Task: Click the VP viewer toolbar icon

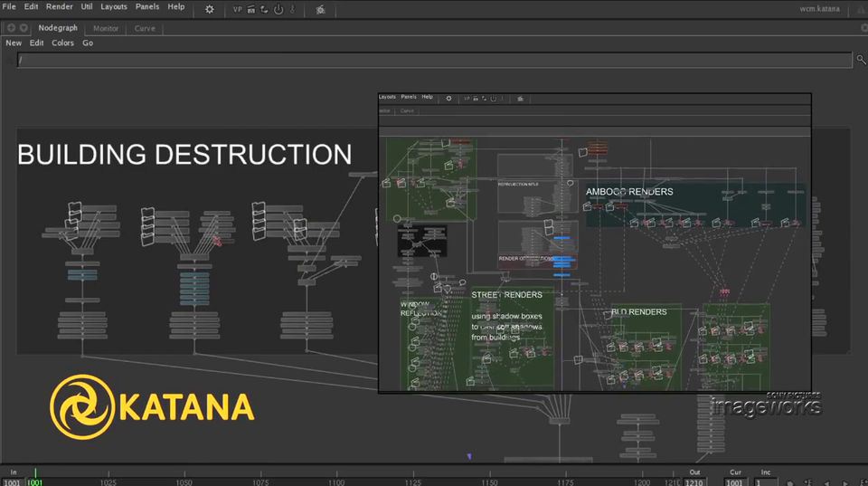Action: [x=238, y=9]
